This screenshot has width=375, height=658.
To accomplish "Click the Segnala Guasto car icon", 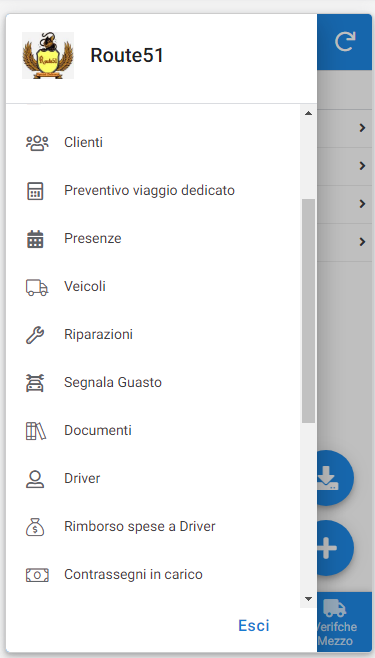I will point(35,383).
